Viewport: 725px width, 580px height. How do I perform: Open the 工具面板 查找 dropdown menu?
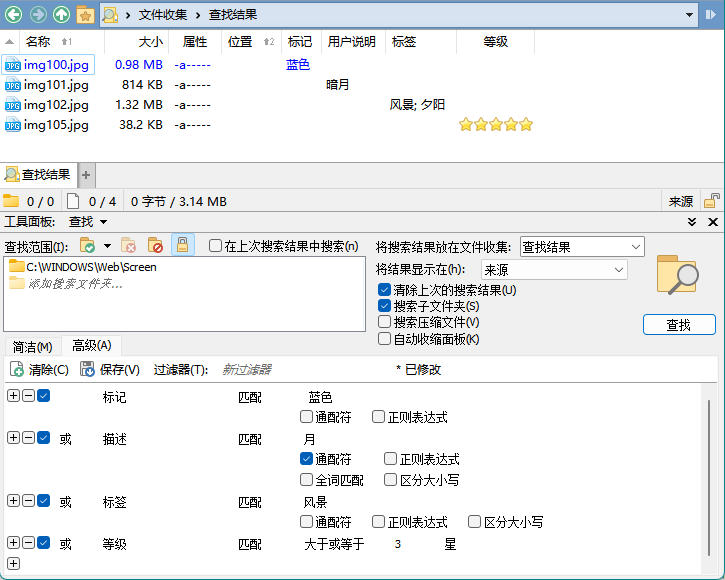tap(88, 222)
